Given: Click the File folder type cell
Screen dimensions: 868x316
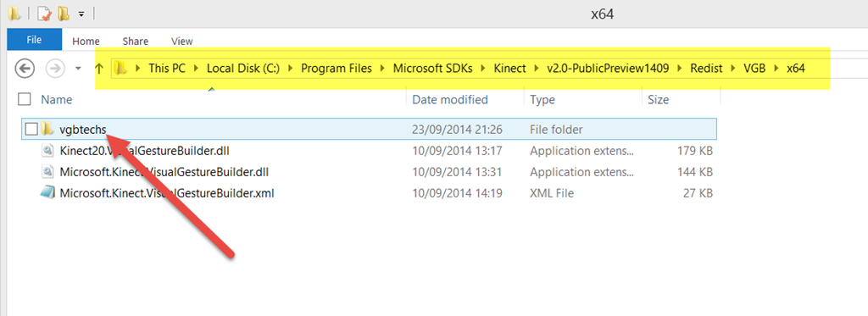Looking at the screenshot, I should pos(556,130).
